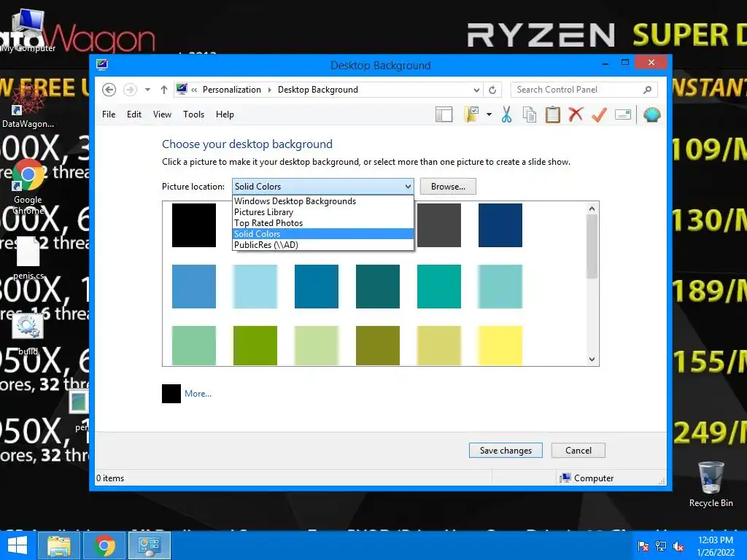Pick the light sky blue swatch

click(255, 286)
